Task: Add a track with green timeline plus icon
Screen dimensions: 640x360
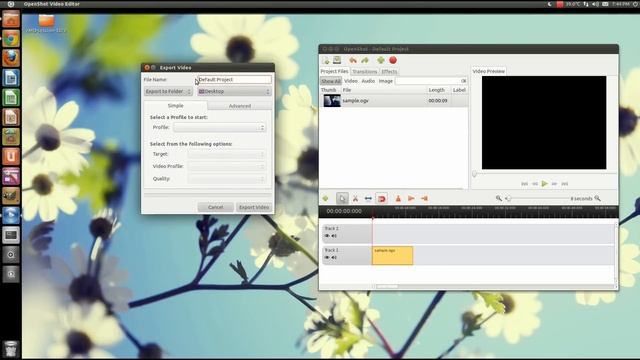Action: point(325,198)
